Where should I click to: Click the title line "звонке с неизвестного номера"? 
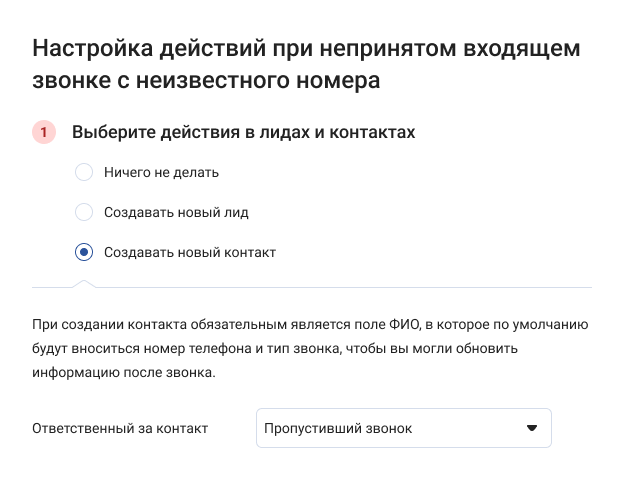pyautogui.click(x=206, y=82)
